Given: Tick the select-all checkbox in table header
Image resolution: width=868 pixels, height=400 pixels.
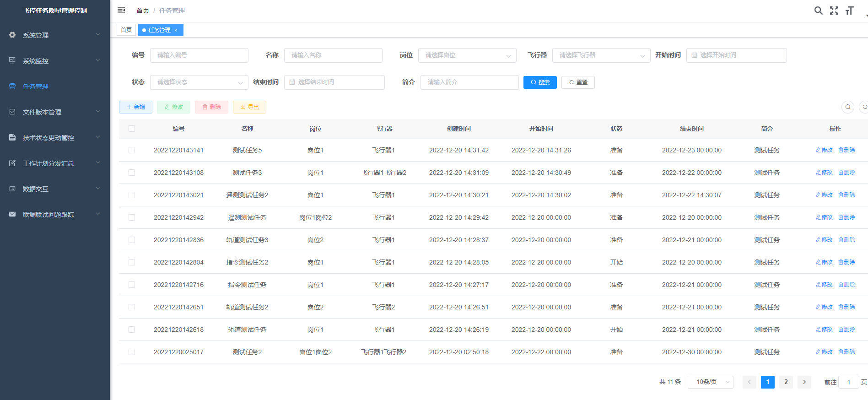Looking at the screenshot, I should pyautogui.click(x=132, y=129).
